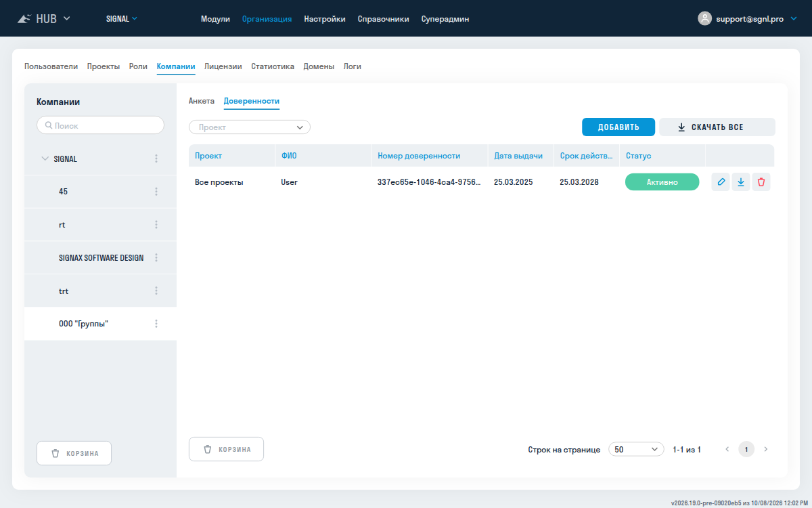The height and width of the screenshot is (508, 812).
Task: Open the user avatar icon
Action: [705, 18]
